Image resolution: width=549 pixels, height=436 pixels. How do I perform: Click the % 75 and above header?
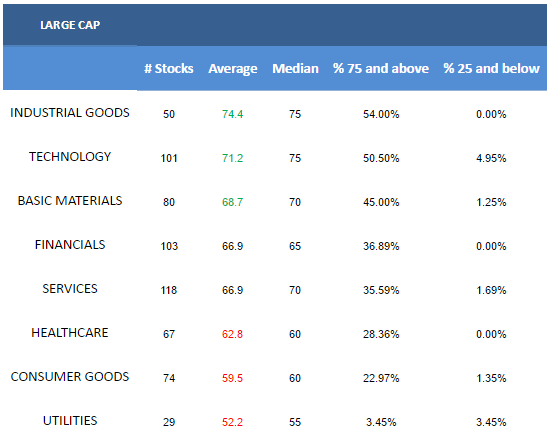coord(381,69)
